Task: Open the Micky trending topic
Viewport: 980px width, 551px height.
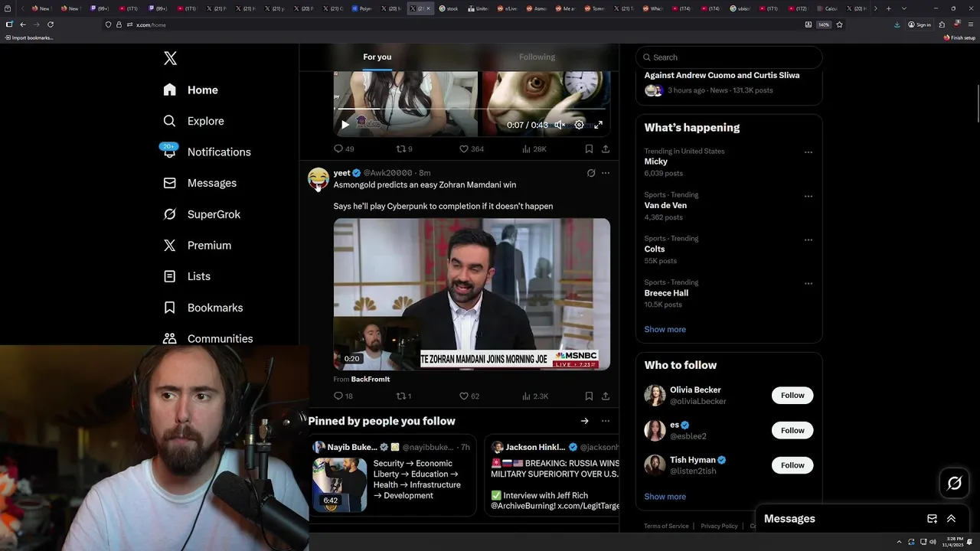Action: click(655, 161)
